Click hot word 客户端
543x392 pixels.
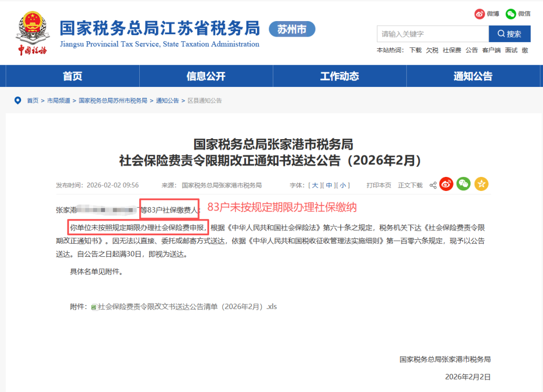[491, 50]
